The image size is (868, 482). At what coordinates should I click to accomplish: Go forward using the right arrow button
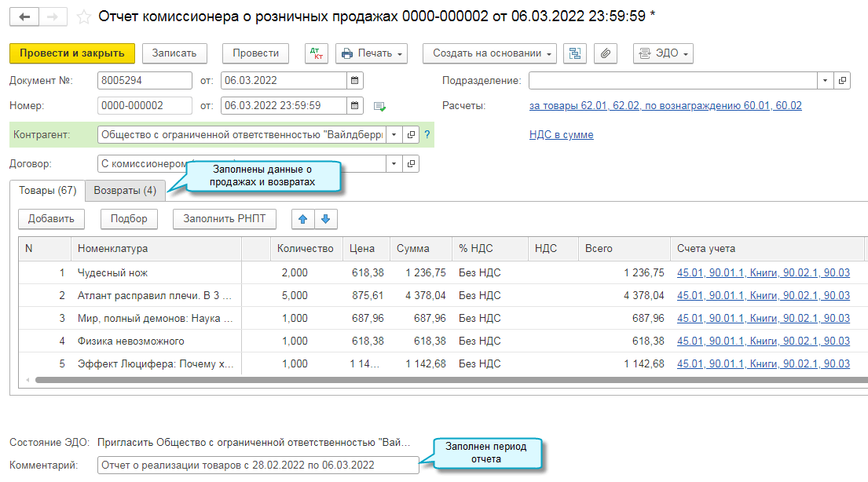53,16
